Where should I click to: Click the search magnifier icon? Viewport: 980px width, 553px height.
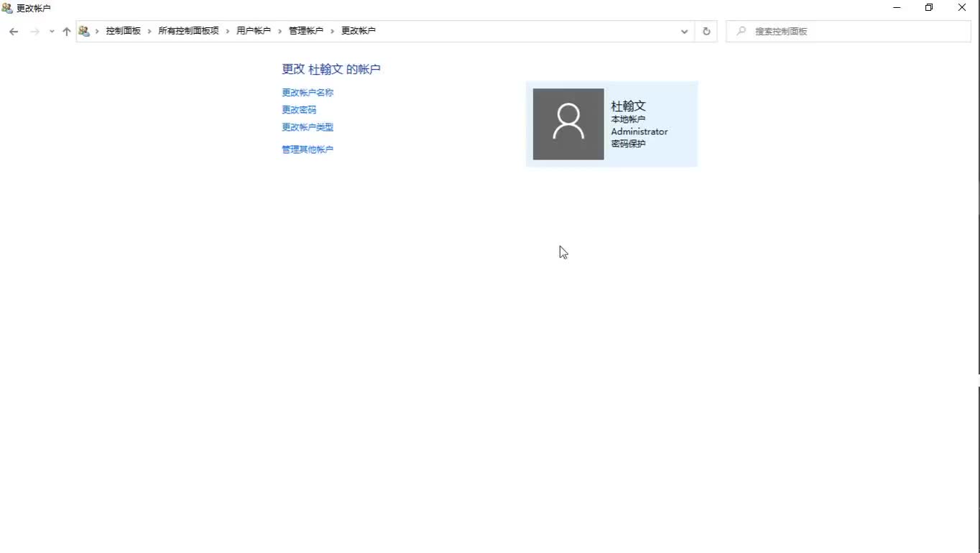click(x=740, y=31)
